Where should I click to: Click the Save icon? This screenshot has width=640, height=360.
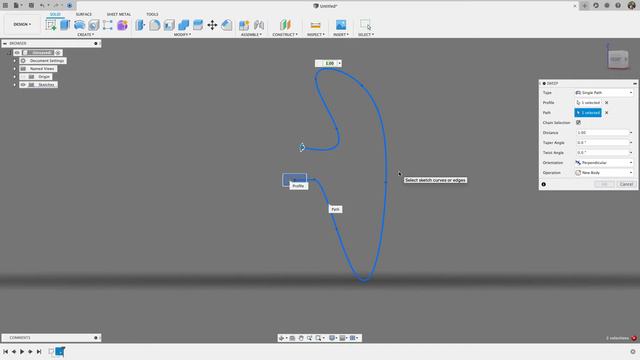[x=31, y=5]
